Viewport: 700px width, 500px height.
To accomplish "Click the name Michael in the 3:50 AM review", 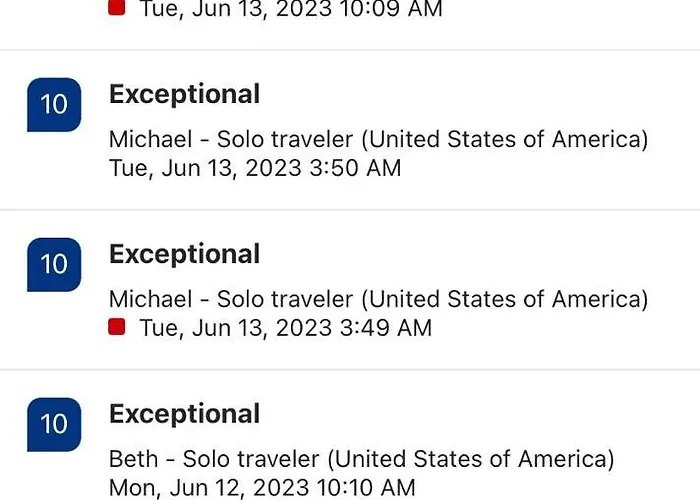I will tap(148, 139).
